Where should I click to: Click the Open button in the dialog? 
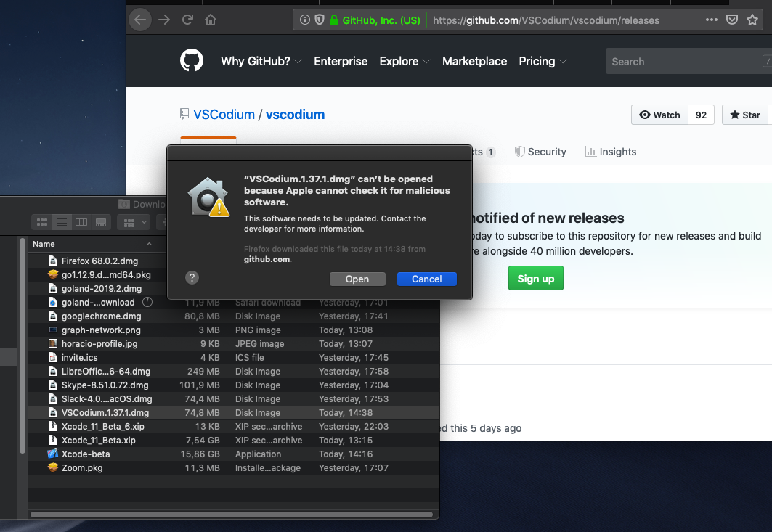[x=357, y=279]
